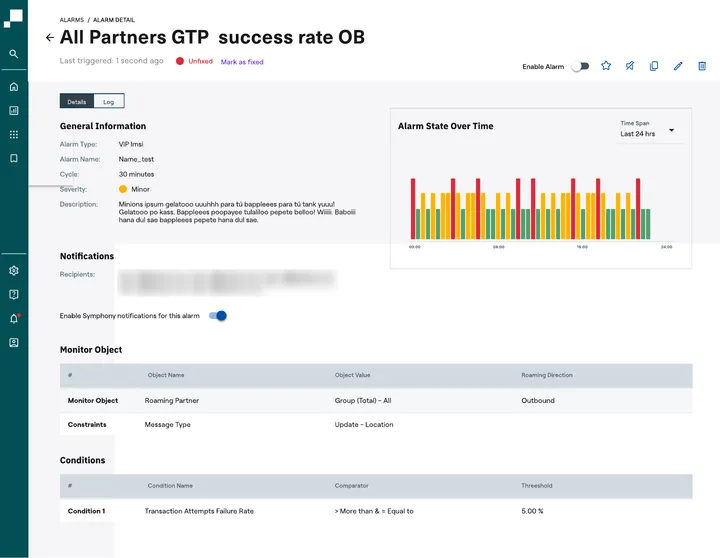720x558 pixels.
Task: Edit the alarm with the pencil icon
Action: pos(678,66)
